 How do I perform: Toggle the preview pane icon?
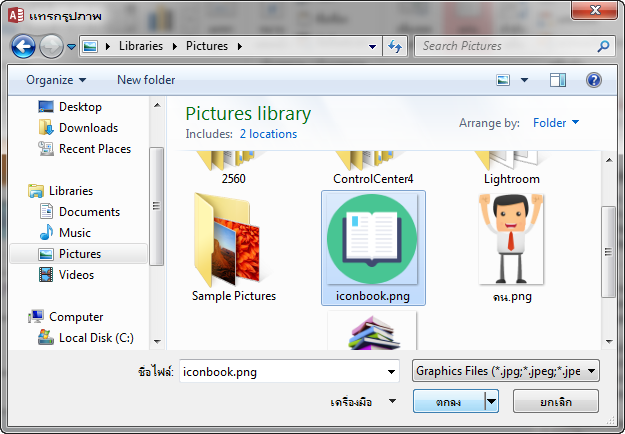coord(558,80)
